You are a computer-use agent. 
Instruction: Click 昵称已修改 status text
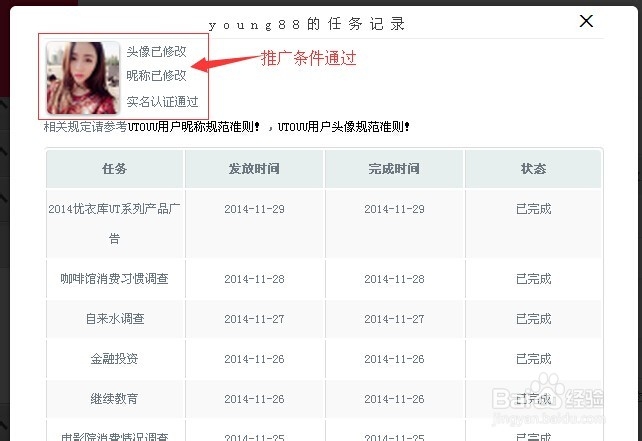click(156, 76)
